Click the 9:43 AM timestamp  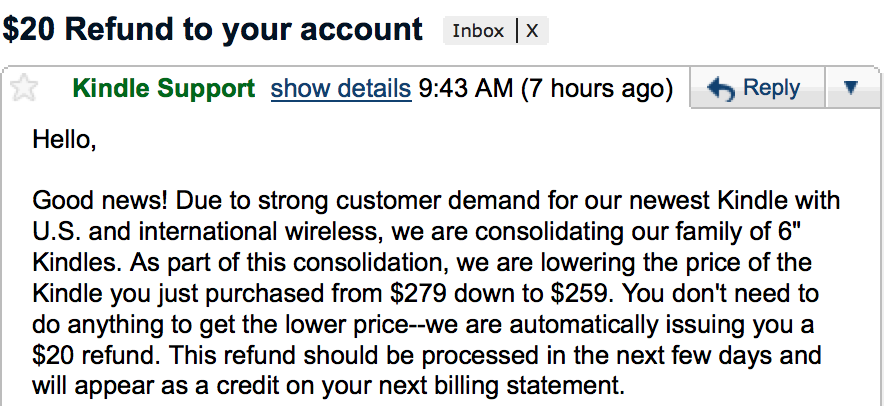tap(463, 89)
